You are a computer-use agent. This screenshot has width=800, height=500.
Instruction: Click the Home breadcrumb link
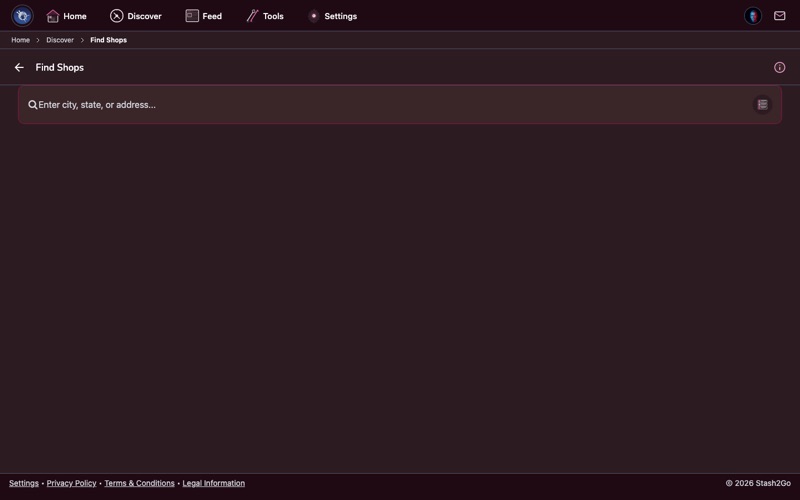[20, 40]
